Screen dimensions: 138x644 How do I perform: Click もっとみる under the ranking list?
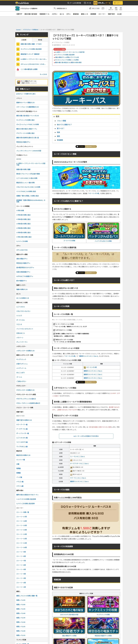(x=43, y=74)
